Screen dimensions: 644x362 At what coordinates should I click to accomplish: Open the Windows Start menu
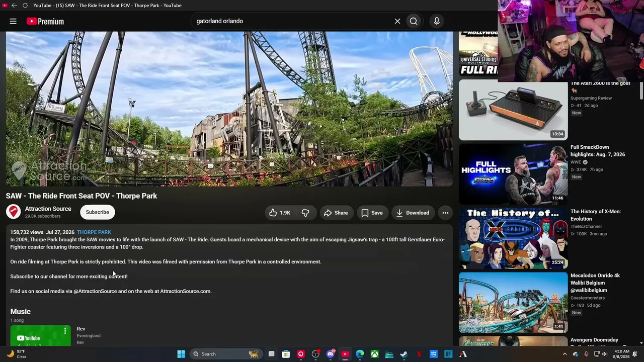pos(181,354)
